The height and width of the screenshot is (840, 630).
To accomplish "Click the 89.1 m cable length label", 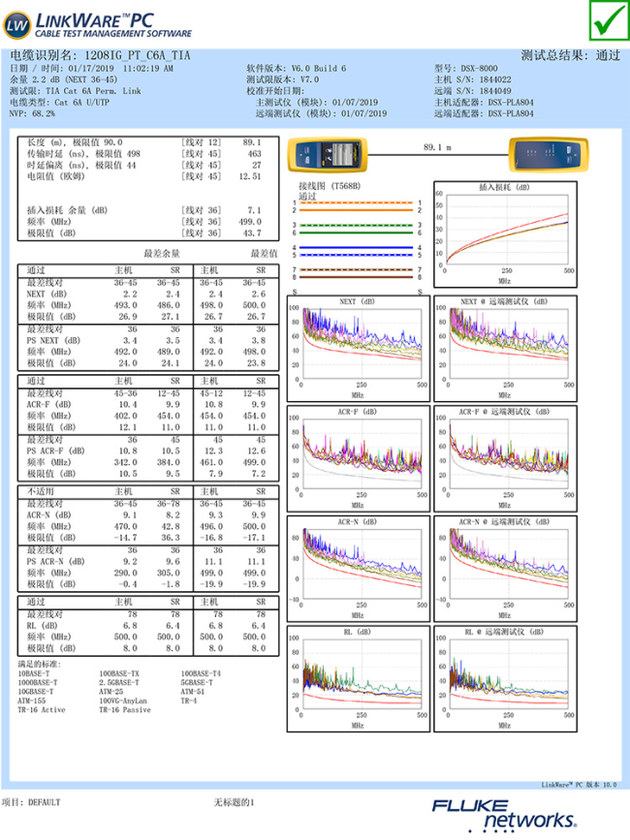I will tap(437, 147).
